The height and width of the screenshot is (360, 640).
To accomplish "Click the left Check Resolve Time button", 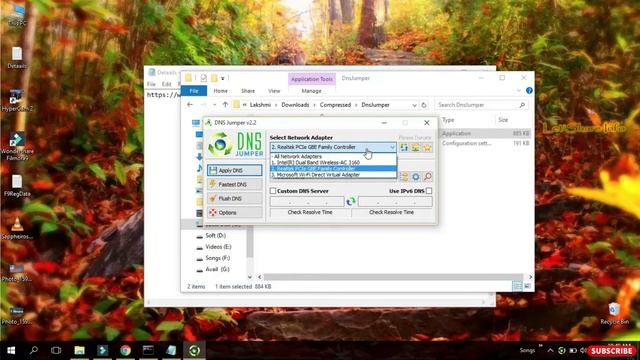I will [310, 212].
